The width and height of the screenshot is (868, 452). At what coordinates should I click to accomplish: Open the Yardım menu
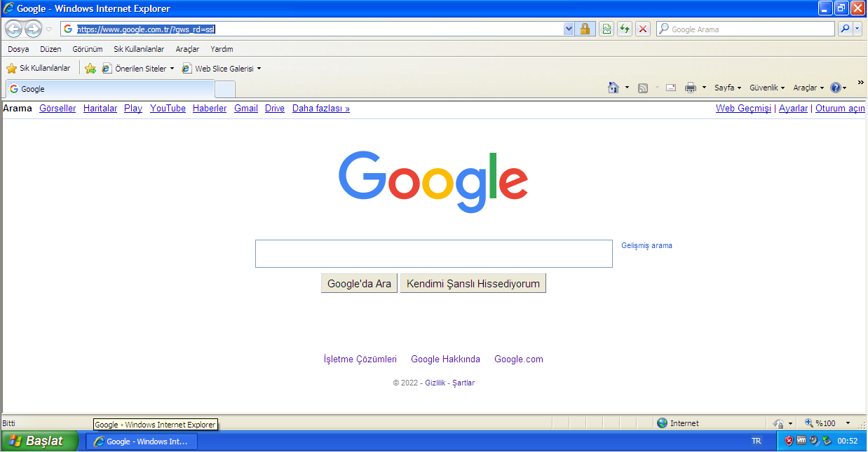coord(222,49)
